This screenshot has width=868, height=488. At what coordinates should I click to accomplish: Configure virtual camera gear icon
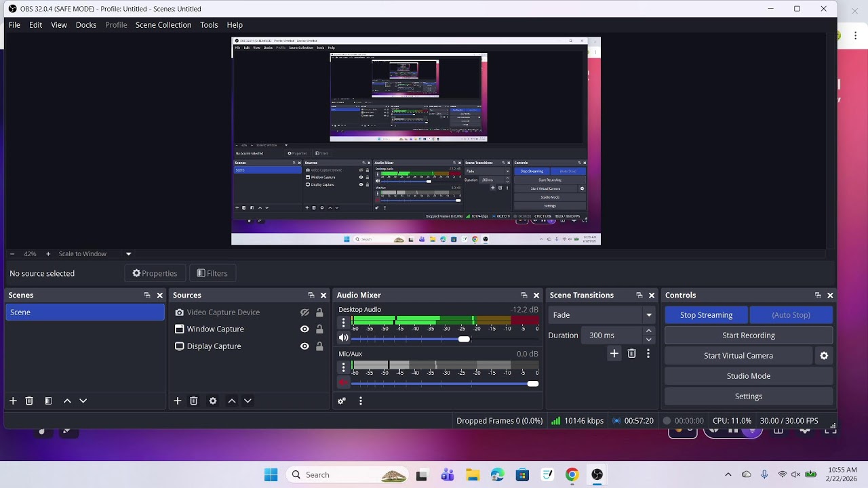point(824,355)
